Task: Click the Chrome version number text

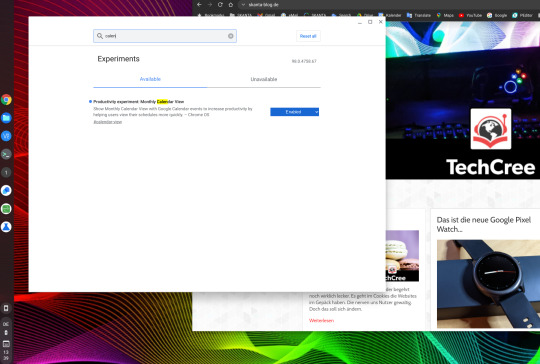Action: coord(304,61)
